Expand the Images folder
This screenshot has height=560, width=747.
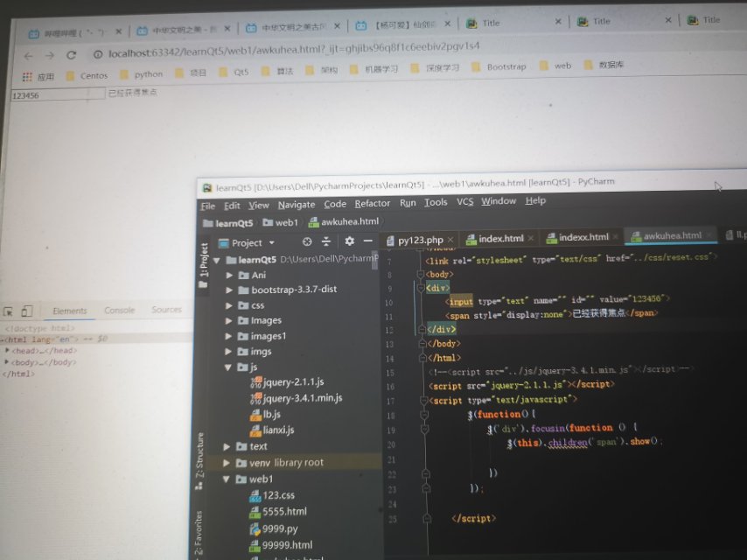(x=228, y=321)
